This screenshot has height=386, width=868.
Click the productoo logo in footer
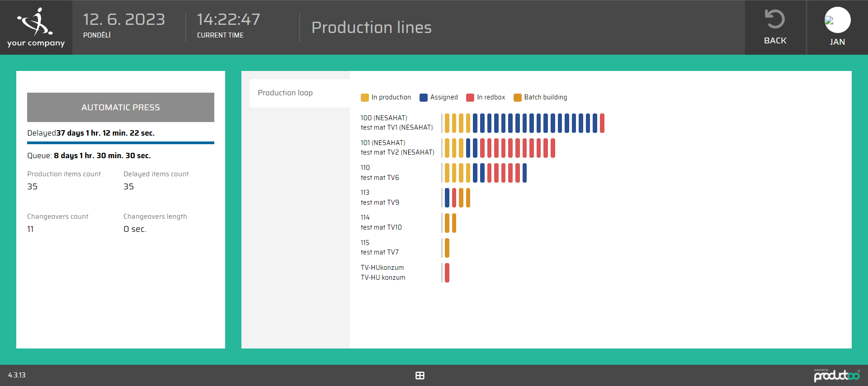pos(836,375)
